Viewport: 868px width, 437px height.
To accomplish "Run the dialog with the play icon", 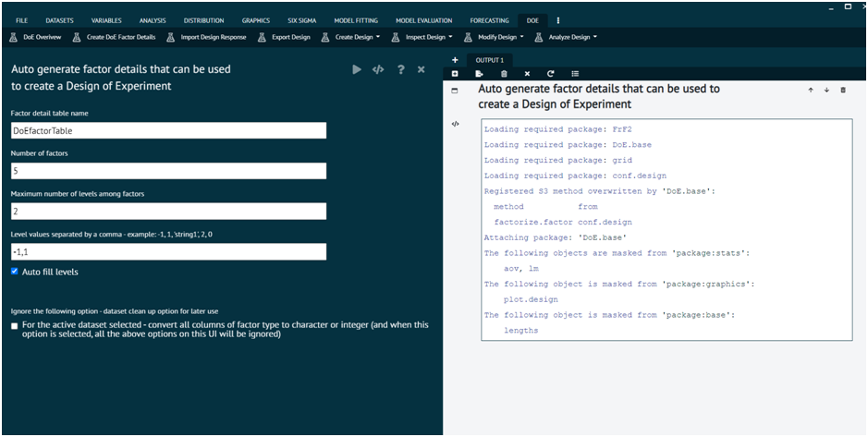I will [357, 69].
